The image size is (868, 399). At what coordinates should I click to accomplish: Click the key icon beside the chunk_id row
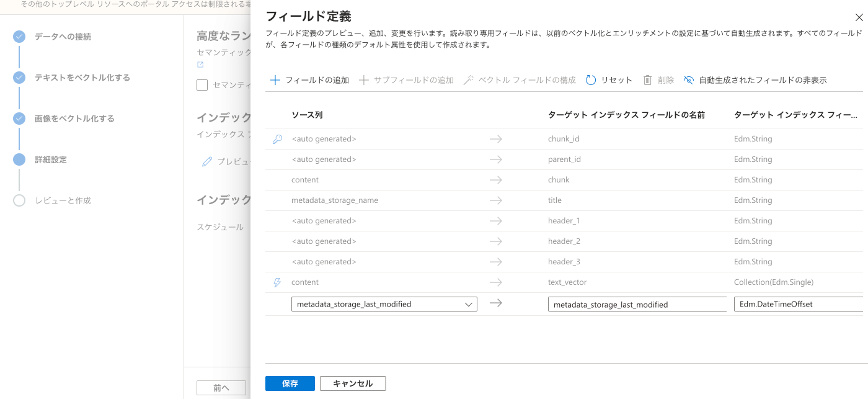click(x=278, y=138)
